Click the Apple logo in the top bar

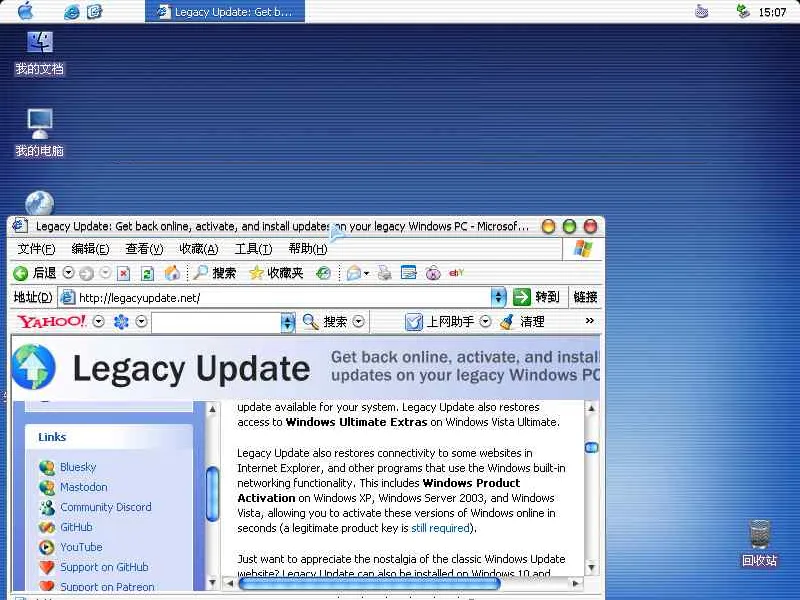point(25,11)
